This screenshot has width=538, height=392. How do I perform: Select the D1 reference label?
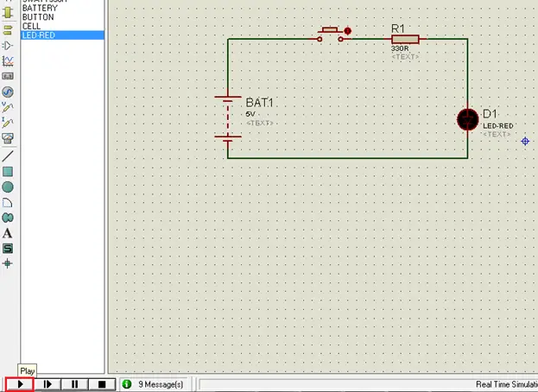(490, 114)
